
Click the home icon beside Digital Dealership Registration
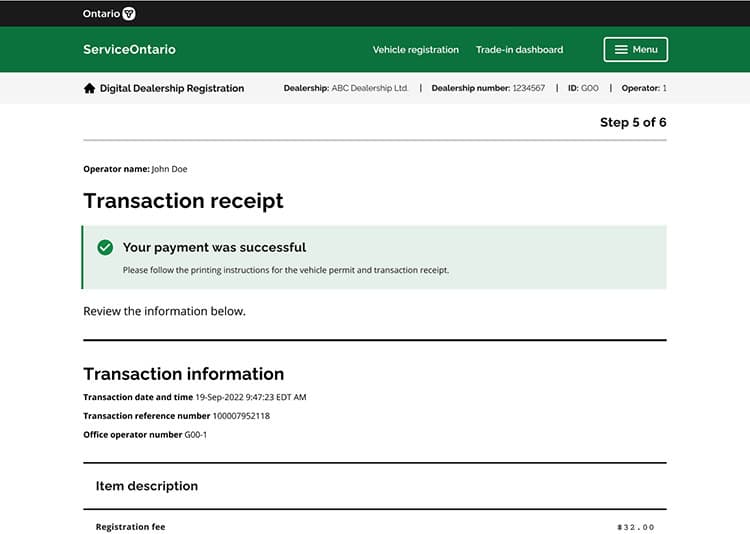click(89, 88)
